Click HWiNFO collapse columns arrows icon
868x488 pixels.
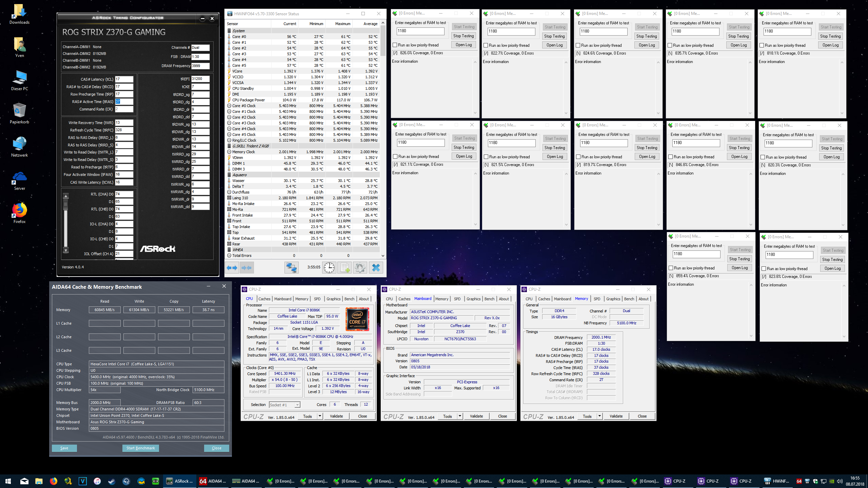[x=246, y=268]
